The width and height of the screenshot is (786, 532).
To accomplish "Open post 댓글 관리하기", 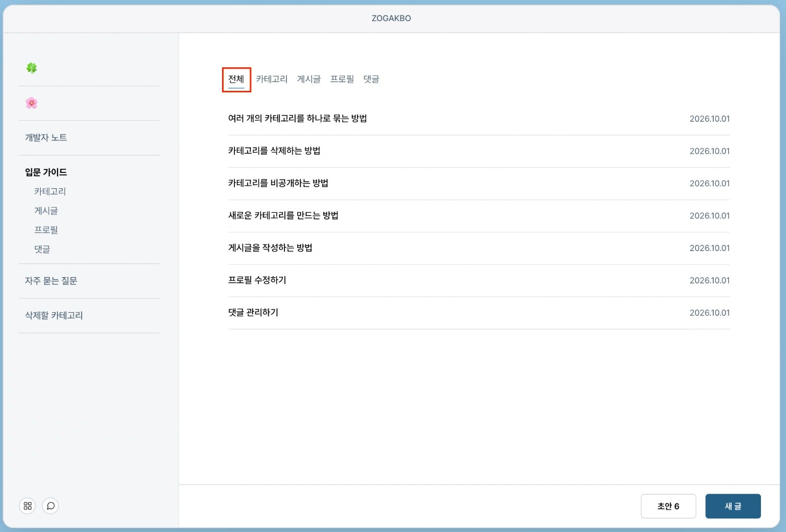I will pyautogui.click(x=479, y=312).
